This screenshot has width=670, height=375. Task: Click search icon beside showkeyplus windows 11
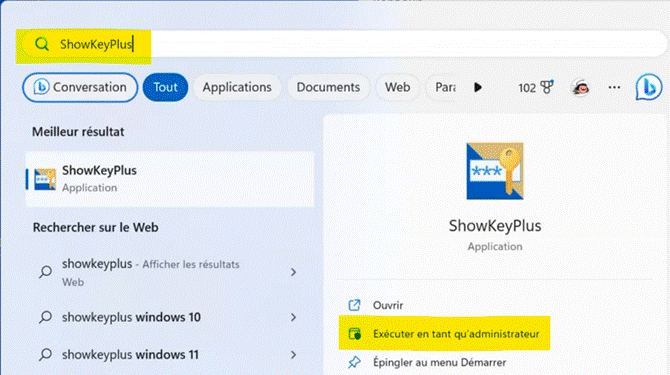point(45,354)
